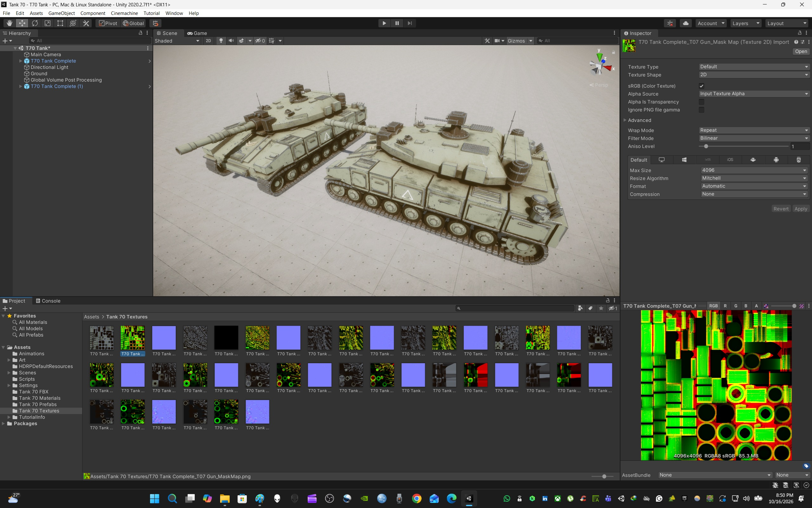This screenshot has width=812, height=508.
Task: Open Gizmos menu button
Action: point(520,41)
